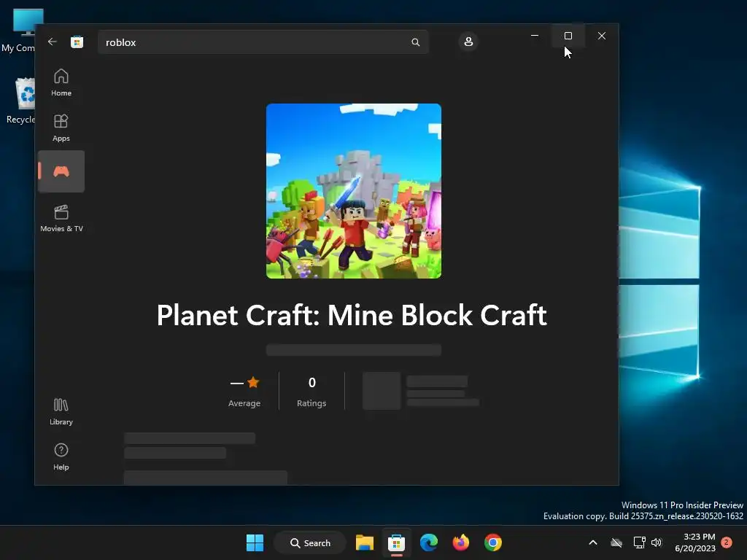Click the network display tray icon
The image size is (747, 560).
tap(639, 542)
